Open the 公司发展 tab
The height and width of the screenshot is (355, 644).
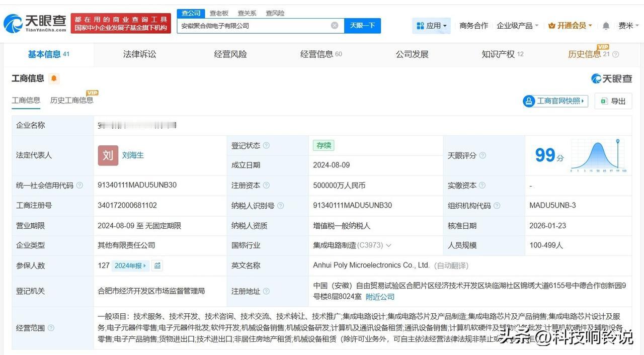[412, 54]
